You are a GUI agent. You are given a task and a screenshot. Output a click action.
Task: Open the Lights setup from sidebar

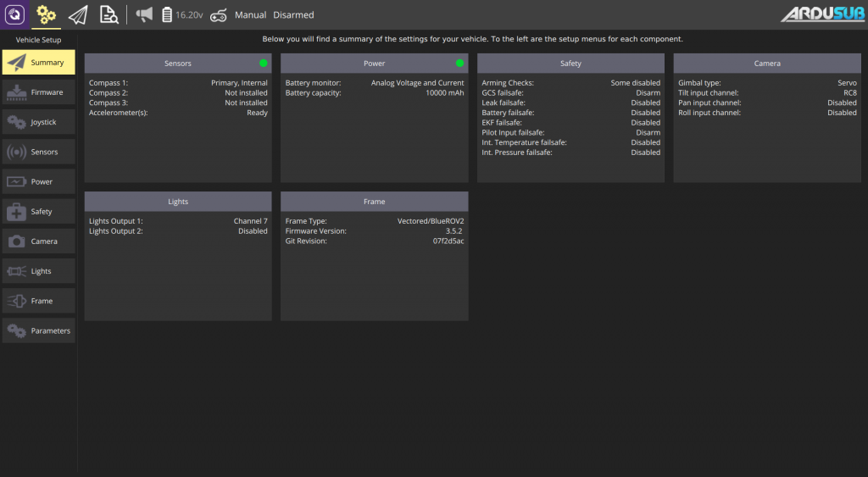pos(39,271)
